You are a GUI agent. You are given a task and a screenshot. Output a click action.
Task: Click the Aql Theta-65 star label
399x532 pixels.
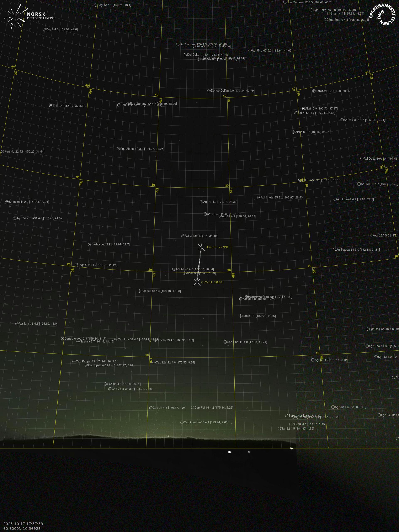tap(282, 197)
